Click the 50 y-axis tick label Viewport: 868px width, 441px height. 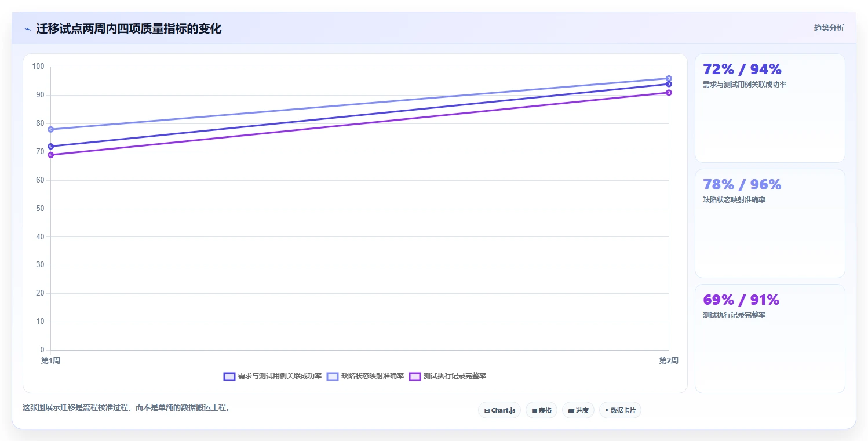40,209
